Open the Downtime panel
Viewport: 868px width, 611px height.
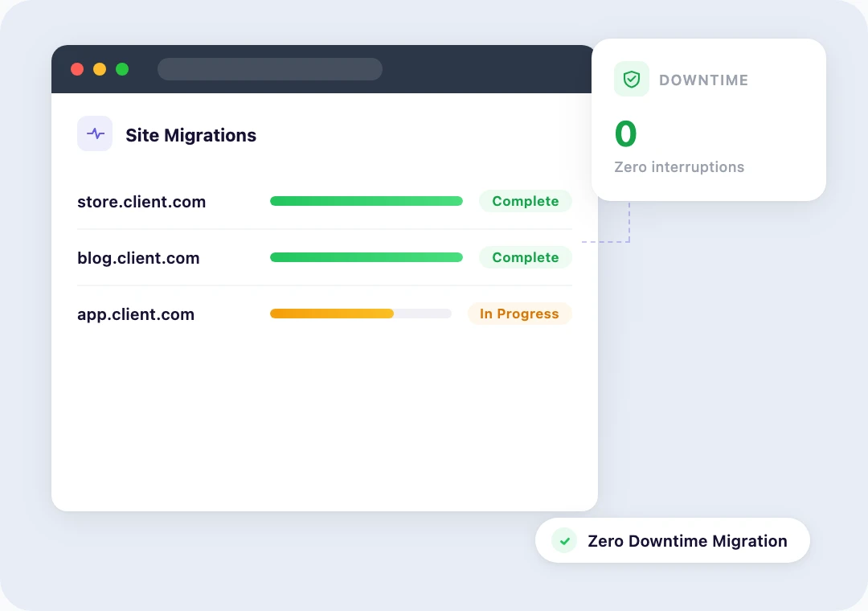pos(708,119)
